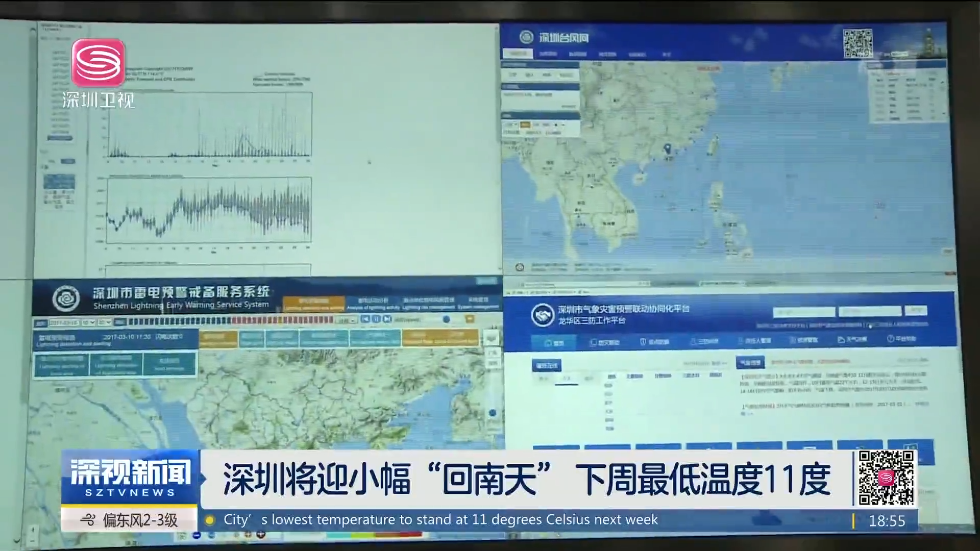The image size is (980, 551).
Task: Open seventh nav item with folder icon
Action: point(852,339)
